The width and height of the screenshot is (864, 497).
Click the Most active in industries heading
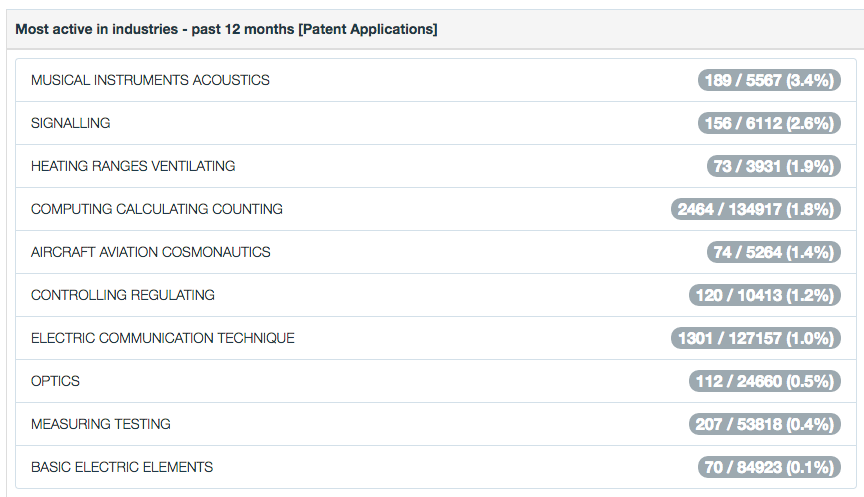[x=226, y=29]
